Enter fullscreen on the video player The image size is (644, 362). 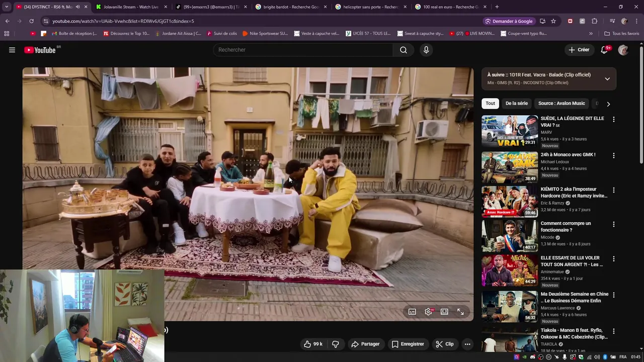460,312
